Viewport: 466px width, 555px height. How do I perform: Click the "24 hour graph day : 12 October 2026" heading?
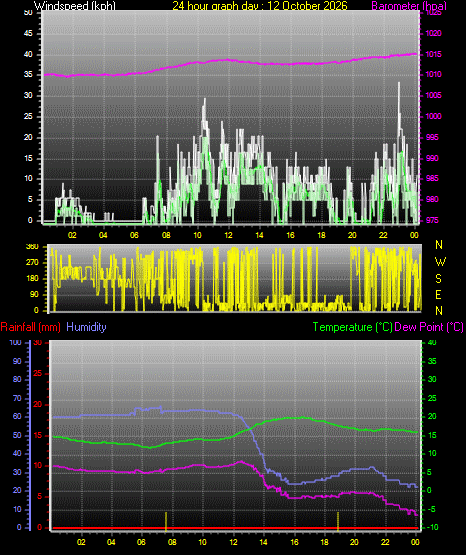coord(260,6)
